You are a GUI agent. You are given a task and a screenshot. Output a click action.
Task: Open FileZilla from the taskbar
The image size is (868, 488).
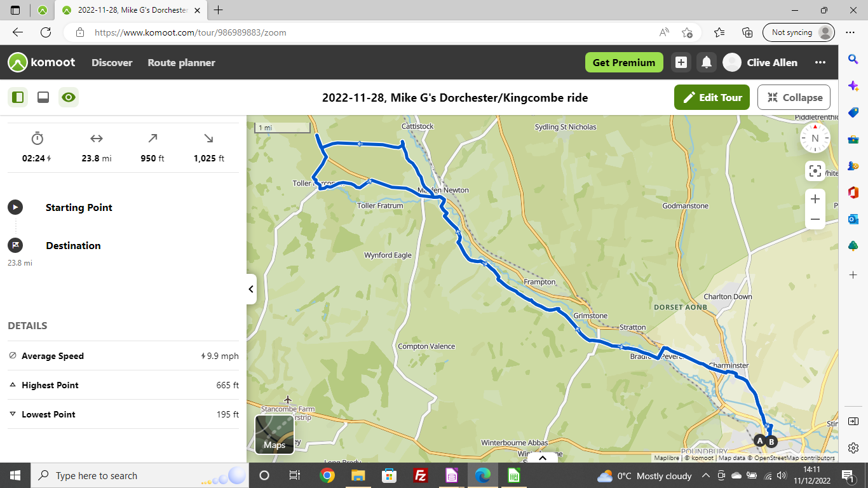[420, 475]
